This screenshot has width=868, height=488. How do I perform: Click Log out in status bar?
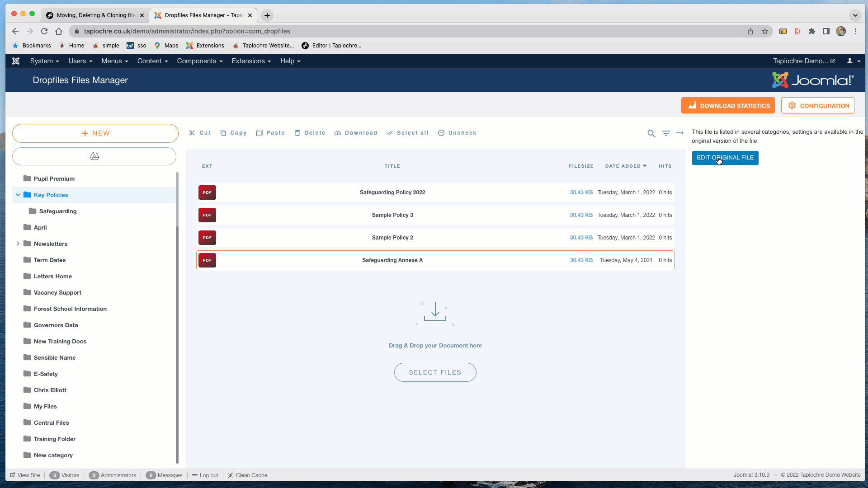coord(205,475)
